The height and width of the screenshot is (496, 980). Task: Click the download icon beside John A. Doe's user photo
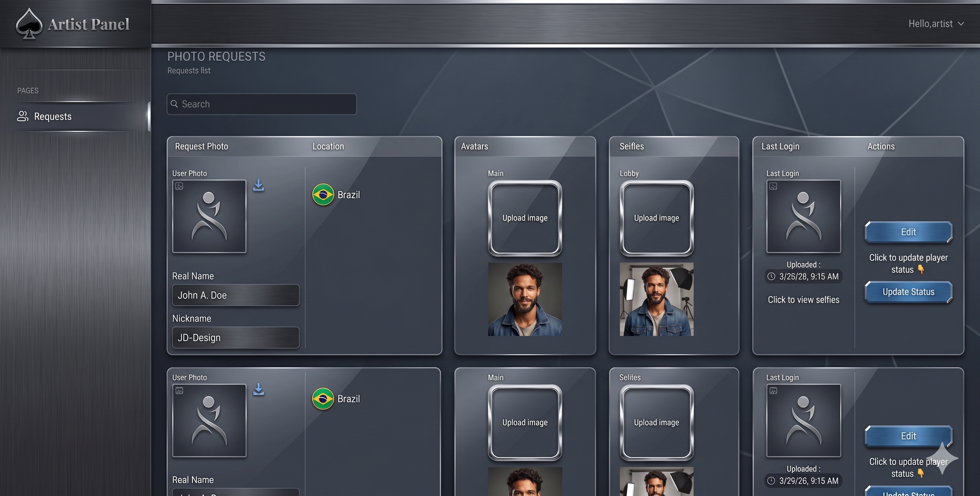259,185
